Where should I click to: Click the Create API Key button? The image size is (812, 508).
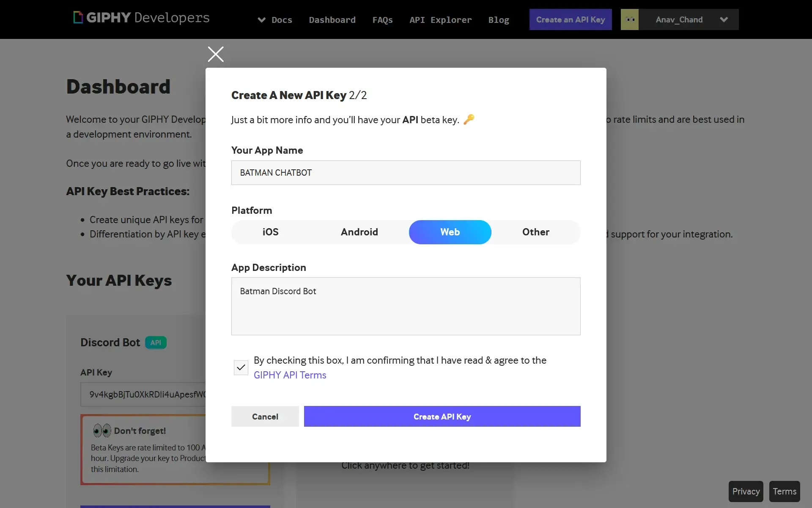pyautogui.click(x=442, y=416)
